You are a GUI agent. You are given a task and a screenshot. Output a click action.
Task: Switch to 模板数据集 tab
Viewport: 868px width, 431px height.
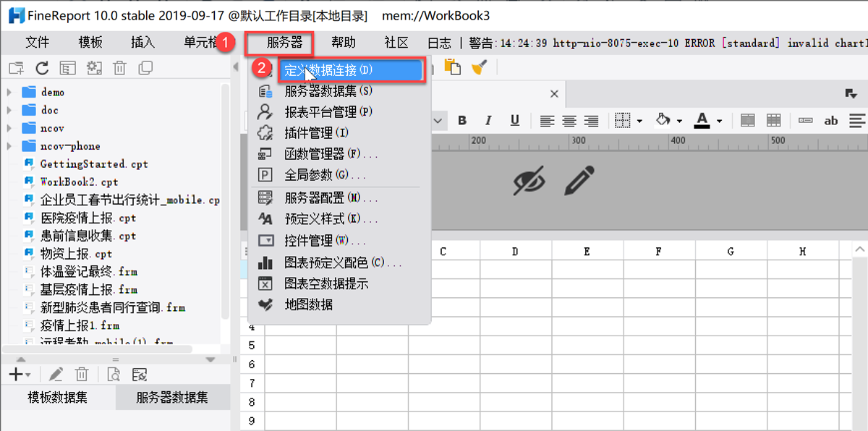(x=58, y=397)
